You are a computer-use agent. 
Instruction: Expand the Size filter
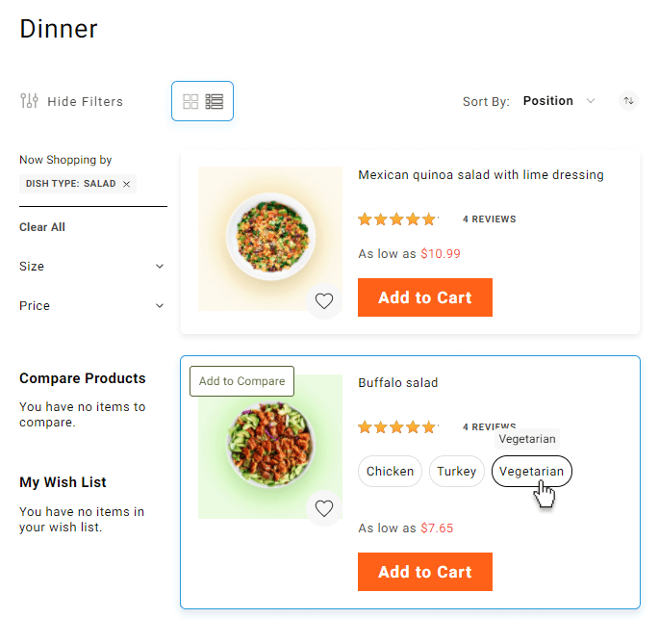point(92,267)
